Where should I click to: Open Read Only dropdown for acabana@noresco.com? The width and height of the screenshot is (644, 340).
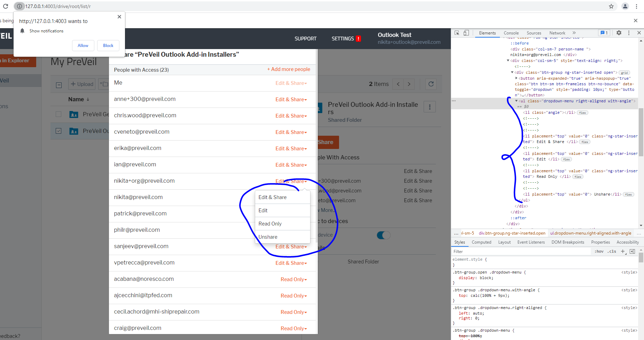pos(293,279)
